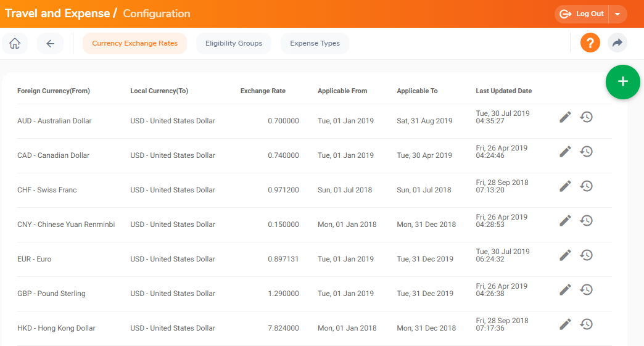Click the Applicable From column header
The height and width of the screenshot is (346, 644).
[x=342, y=91]
